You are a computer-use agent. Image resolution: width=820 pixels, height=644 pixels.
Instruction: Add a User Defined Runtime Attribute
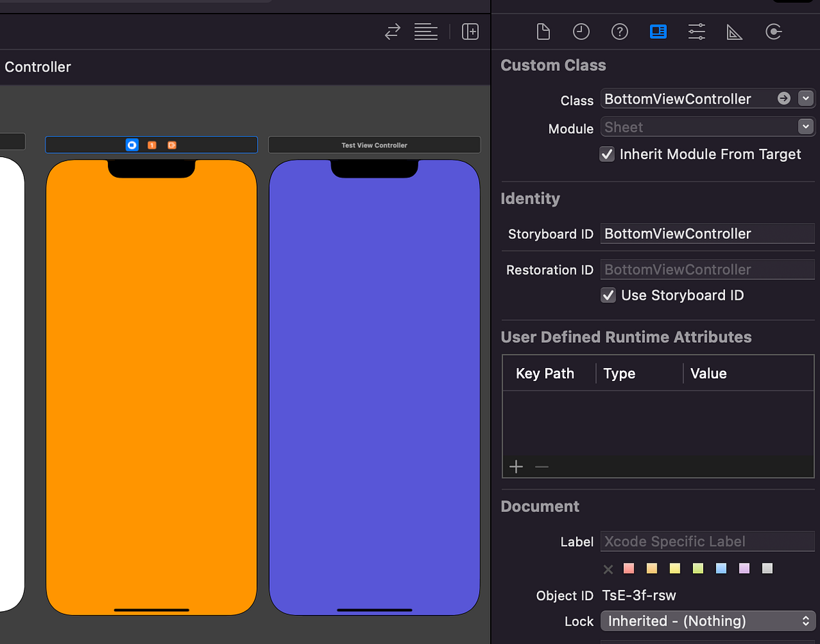click(x=516, y=466)
